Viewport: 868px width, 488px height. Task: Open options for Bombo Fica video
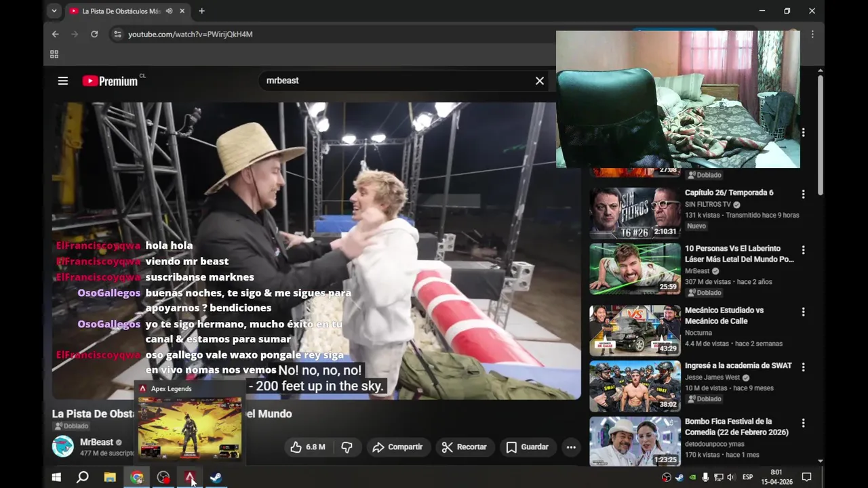tap(803, 422)
